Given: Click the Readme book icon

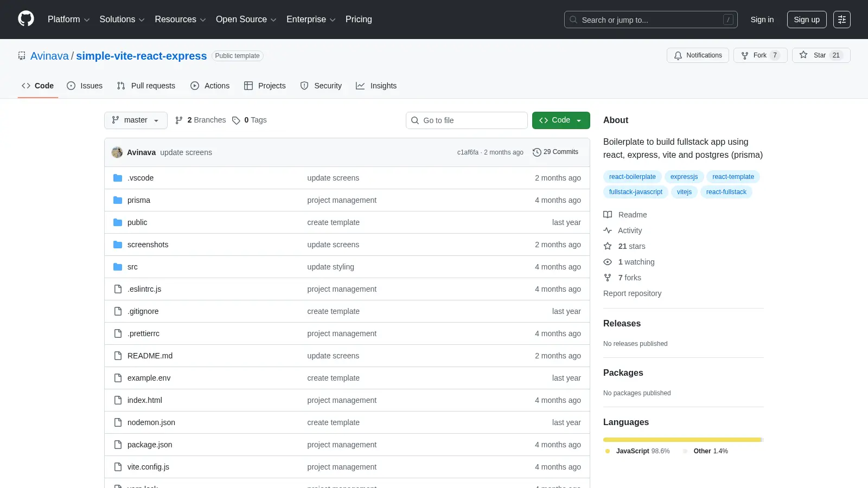Looking at the screenshot, I should [608, 215].
